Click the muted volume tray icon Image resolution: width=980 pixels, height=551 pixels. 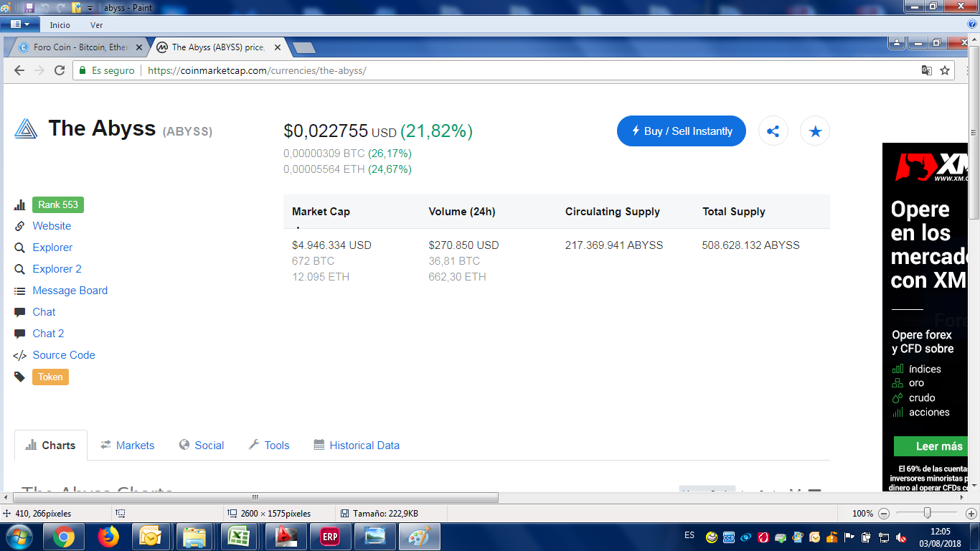900,537
